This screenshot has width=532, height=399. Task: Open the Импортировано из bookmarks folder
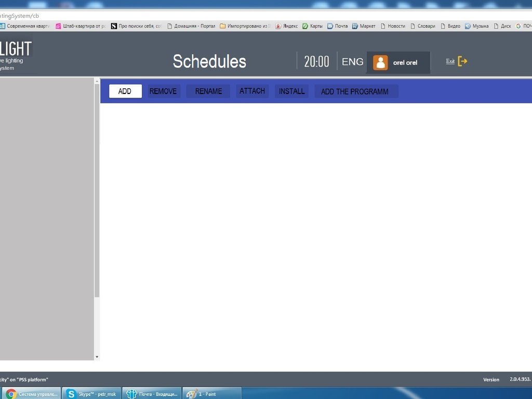[245, 26]
